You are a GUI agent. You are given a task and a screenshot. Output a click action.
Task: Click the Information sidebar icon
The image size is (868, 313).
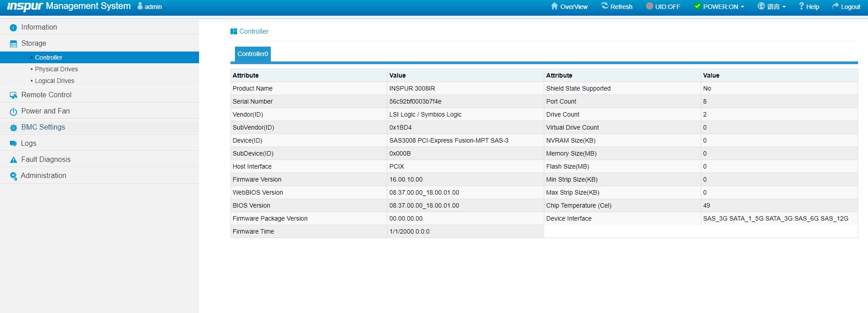(x=13, y=28)
